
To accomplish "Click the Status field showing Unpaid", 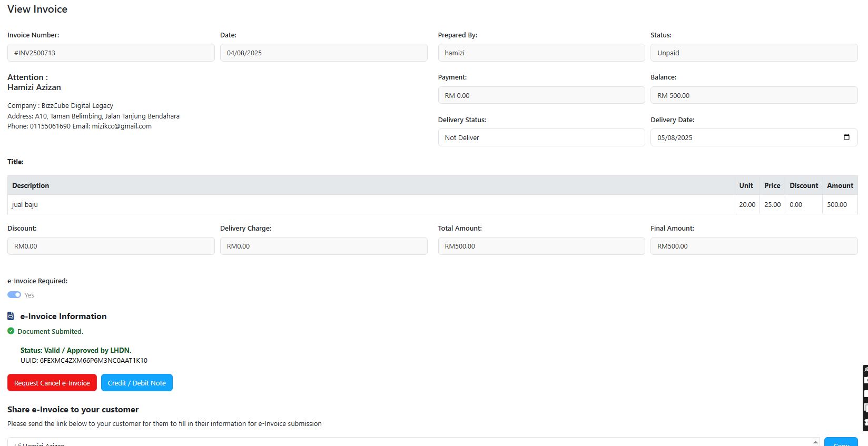I will coord(754,53).
